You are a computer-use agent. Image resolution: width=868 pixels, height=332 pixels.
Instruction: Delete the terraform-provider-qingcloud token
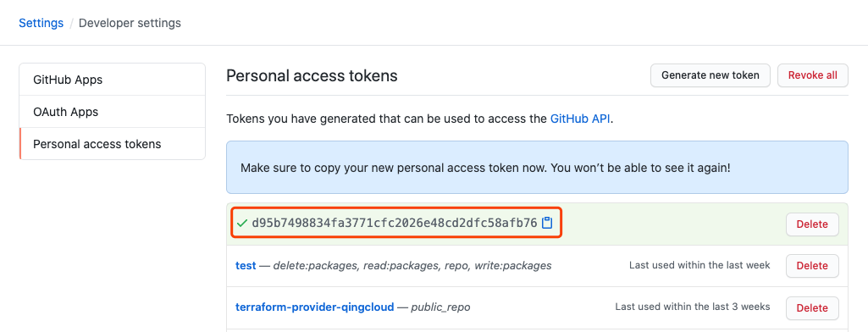tap(812, 307)
